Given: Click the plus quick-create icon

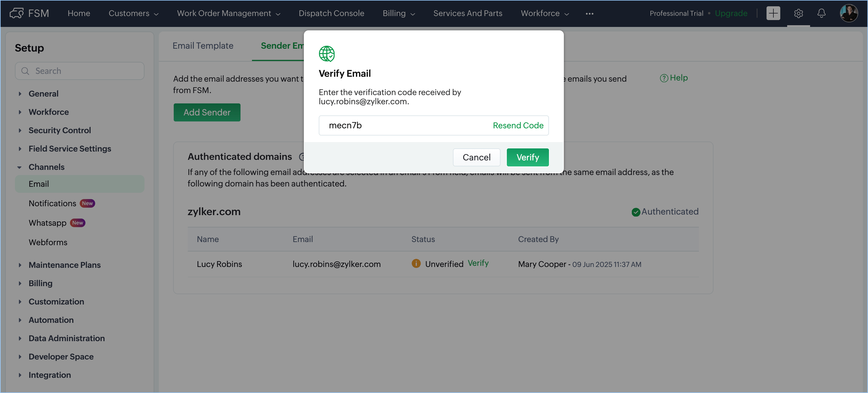Looking at the screenshot, I should coord(773,13).
